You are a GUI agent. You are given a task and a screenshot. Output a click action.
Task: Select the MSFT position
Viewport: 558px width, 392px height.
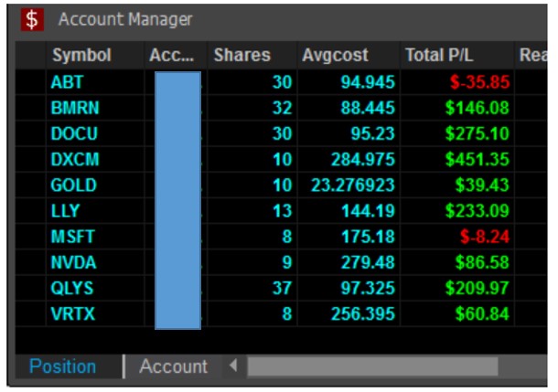pos(73,237)
